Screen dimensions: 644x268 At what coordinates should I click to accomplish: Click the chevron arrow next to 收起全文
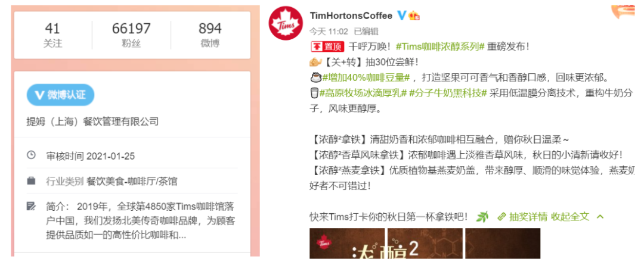coord(600,216)
